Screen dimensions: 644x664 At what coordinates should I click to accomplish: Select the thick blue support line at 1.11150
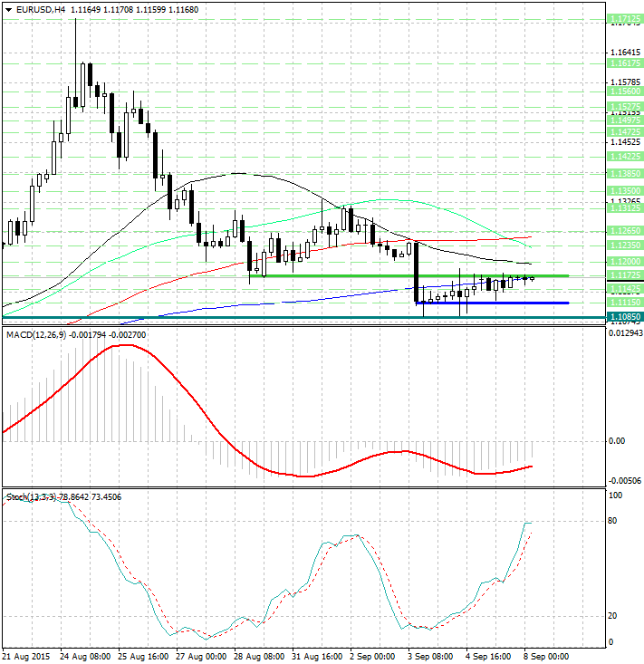click(x=493, y=303)
